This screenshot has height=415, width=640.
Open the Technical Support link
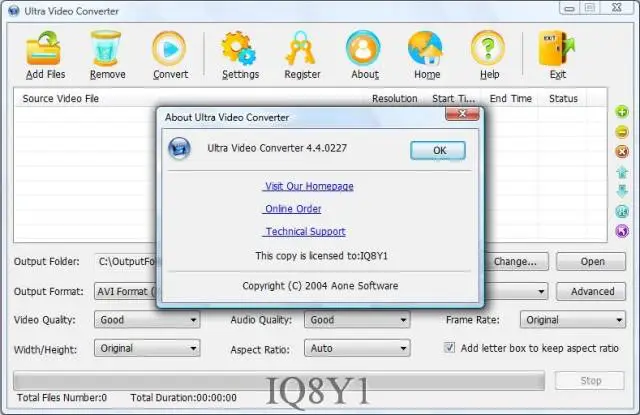point(305,231)
